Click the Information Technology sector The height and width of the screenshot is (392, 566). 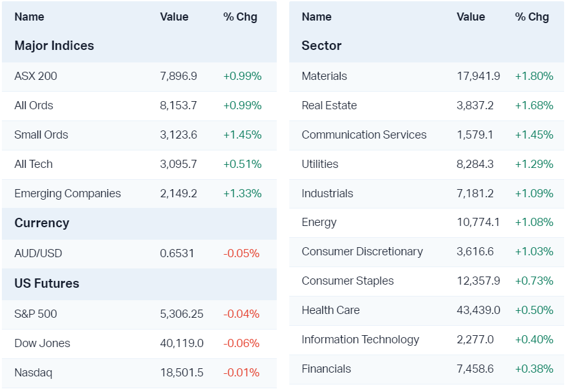point(360,340)
